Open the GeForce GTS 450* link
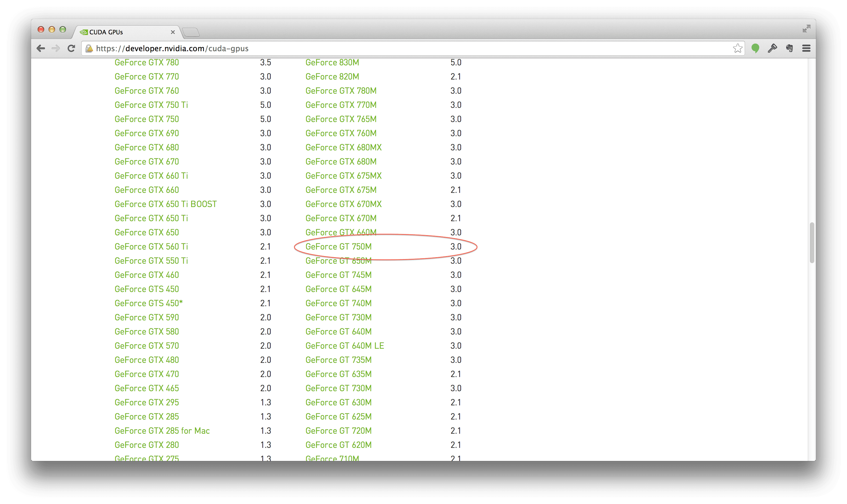The width and height of the screenshot is (847, 504). (149, 303)
